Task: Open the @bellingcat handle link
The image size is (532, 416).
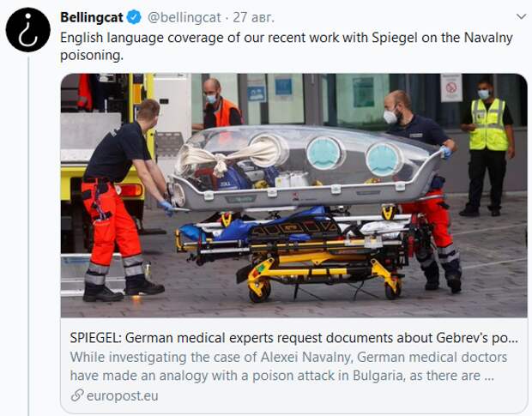Action: (184, 18)
